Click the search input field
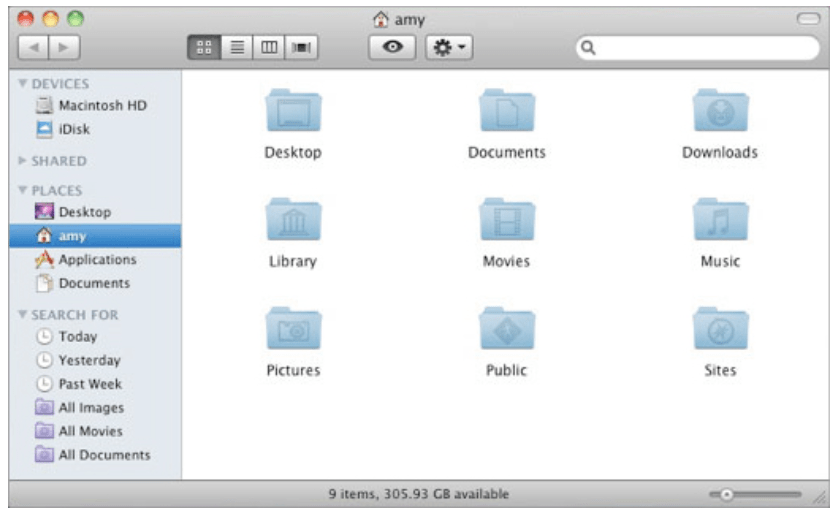This screenshot has width=840, height=510. (700, 47)
